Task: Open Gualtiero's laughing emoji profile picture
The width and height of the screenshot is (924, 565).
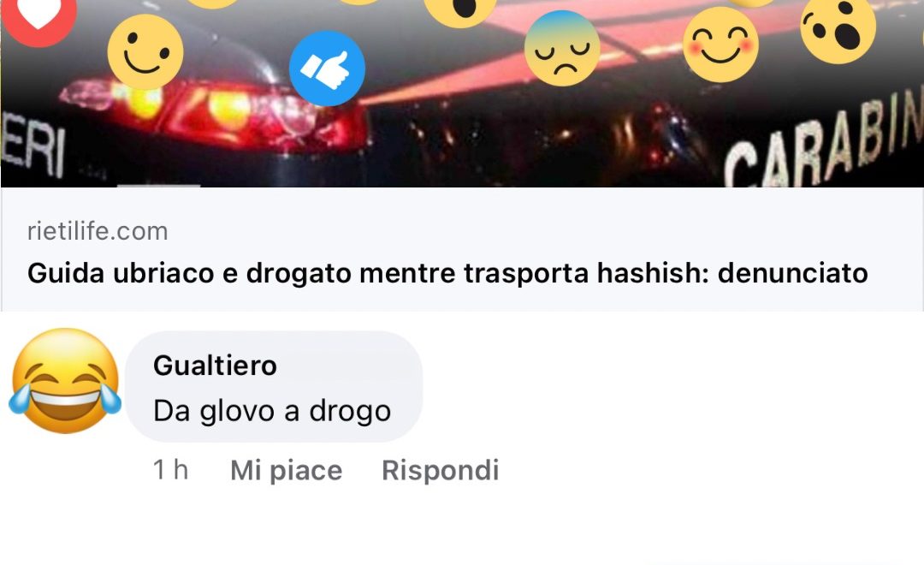Action: [65, 380]
